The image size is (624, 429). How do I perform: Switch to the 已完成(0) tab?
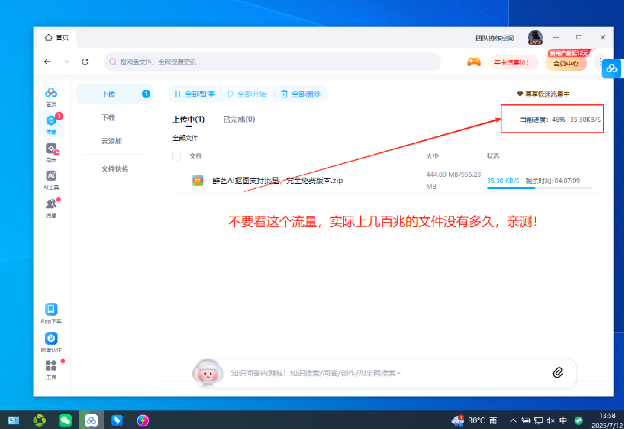[x=239, y=119]
